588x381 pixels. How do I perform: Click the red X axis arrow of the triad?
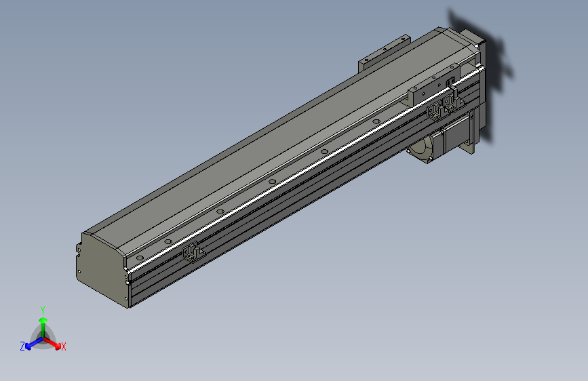coord(52,343)
